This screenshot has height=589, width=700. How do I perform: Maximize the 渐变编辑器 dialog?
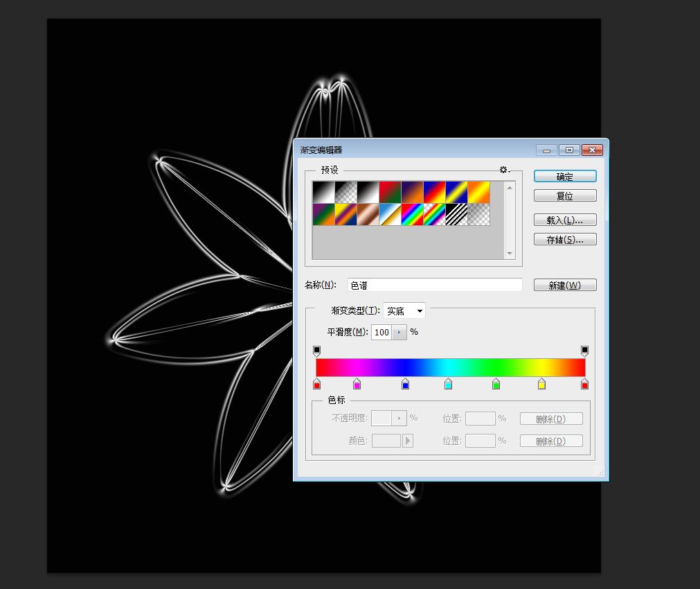pyautogui.click(x=569, y=150)
